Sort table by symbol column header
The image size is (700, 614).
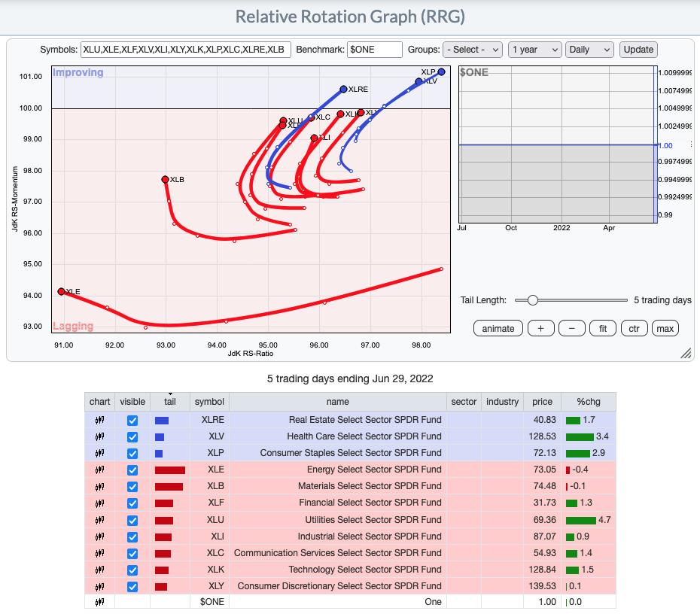tap(209, 402)
